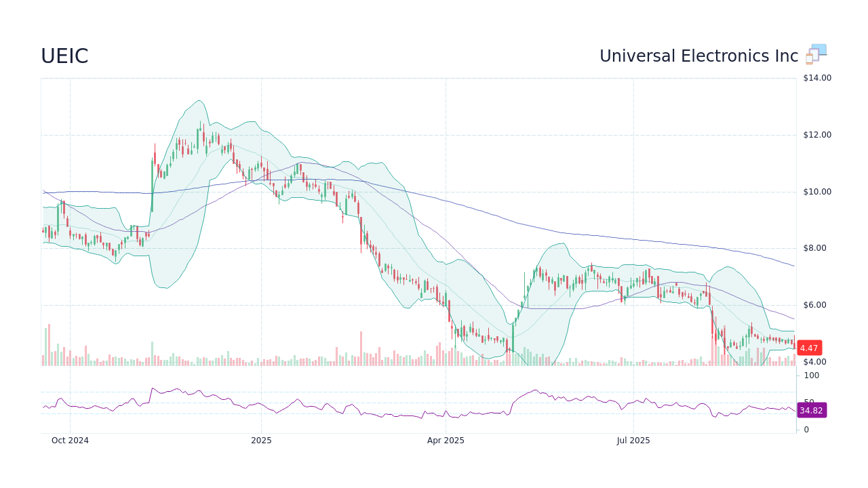Click the $4.00 price axis label
This screenshot has height=488, width=868.
pos(815,362)
